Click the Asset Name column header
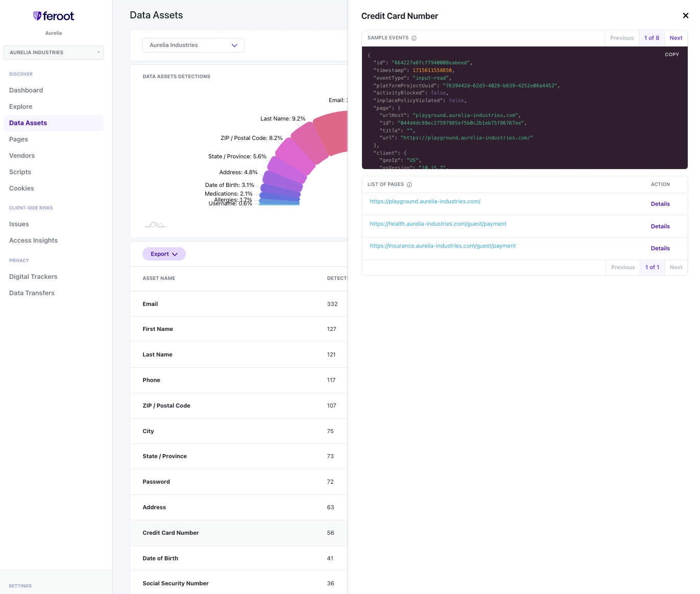Screen dimensions: 700x594 pos(159,278)
